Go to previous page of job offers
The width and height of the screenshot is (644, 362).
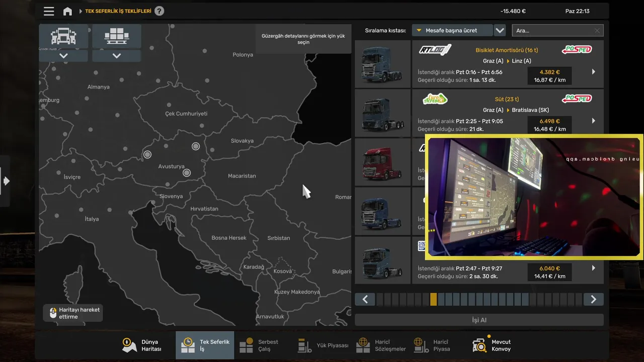click(x=365, y=299)
